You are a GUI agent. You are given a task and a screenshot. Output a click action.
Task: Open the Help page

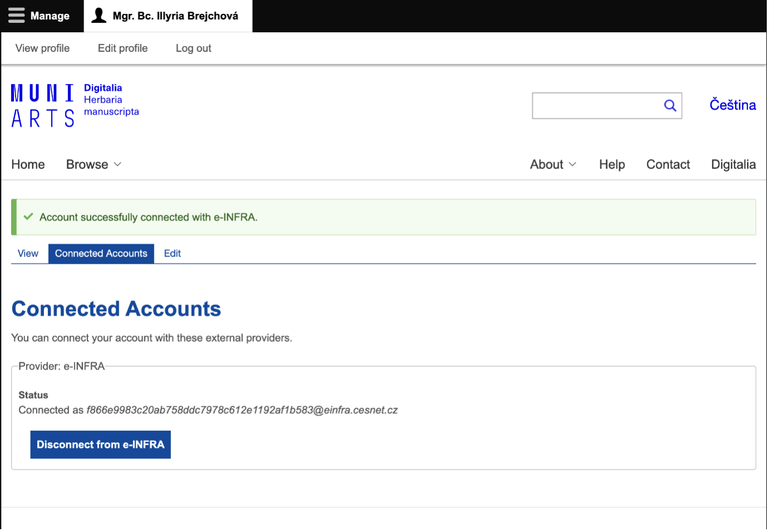click(611, 165)
